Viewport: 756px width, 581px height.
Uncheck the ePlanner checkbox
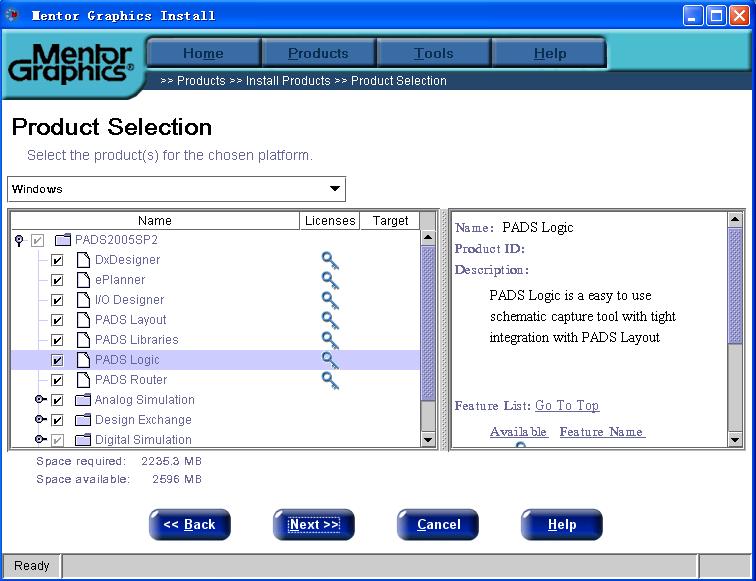tap(57, 280)
